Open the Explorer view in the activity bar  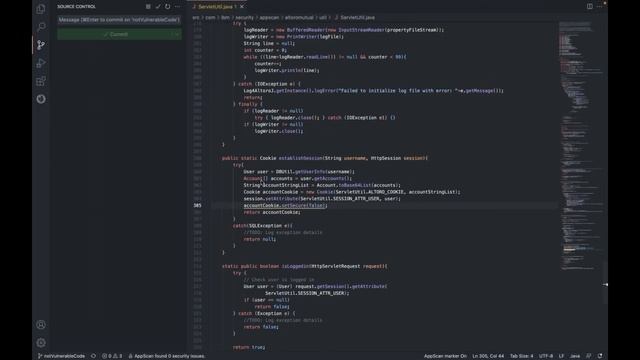[x=41, y=9]
